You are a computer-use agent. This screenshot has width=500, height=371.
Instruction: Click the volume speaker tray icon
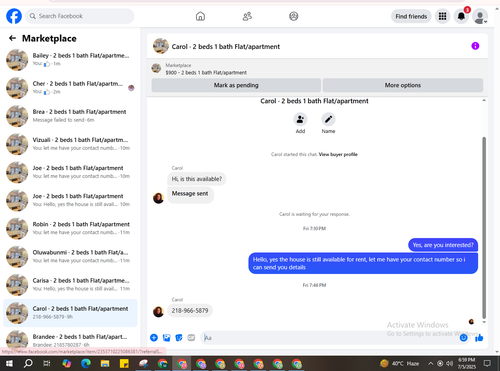(450, 363)
